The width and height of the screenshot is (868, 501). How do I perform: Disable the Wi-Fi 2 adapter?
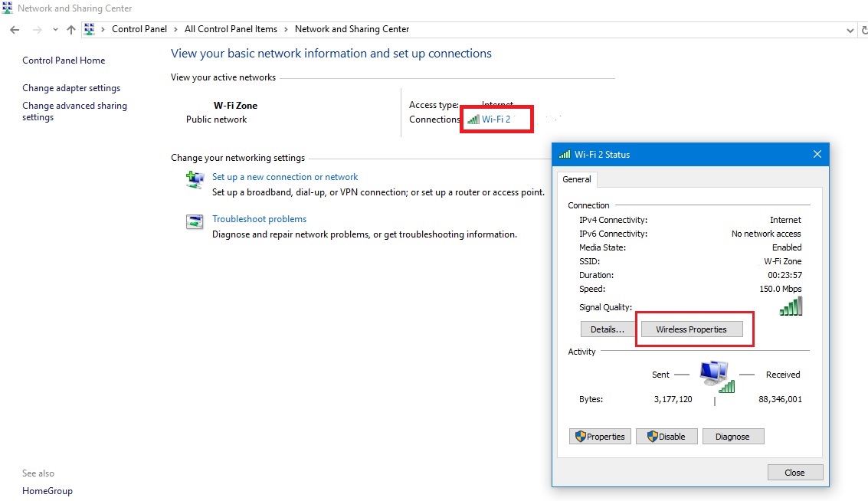point(666,437)
